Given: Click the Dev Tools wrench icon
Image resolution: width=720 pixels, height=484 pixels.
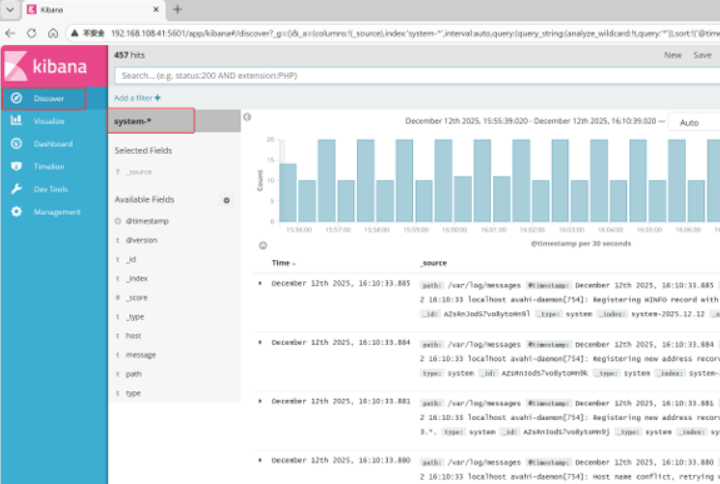Looking at the screenshot, I should pyautogui.click(x=17, y=189).
